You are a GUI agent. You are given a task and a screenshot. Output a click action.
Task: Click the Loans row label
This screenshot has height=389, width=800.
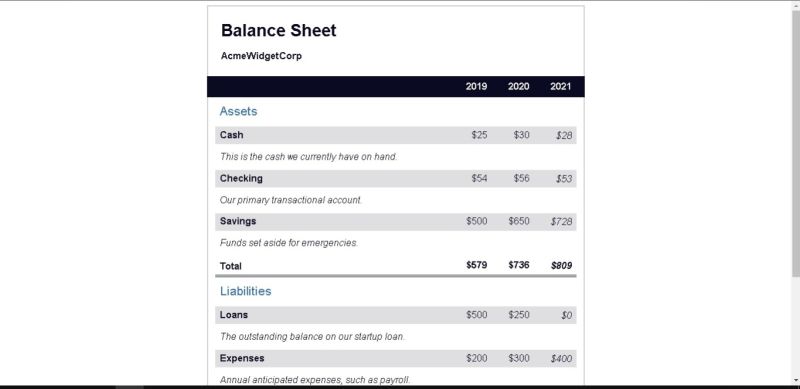click(x=234, y=314)
